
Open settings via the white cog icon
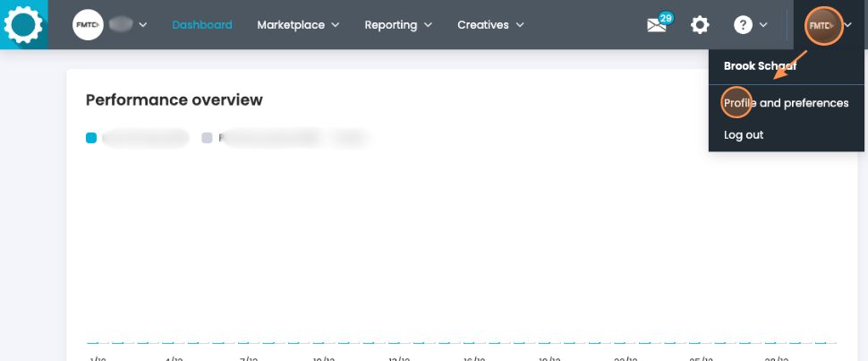(x=700, y=25)
